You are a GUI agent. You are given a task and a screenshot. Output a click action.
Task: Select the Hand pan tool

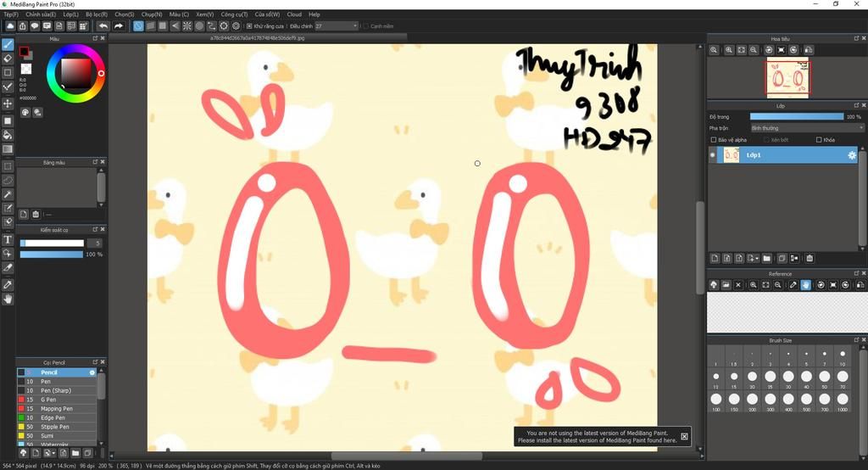(x=8, y=299)
